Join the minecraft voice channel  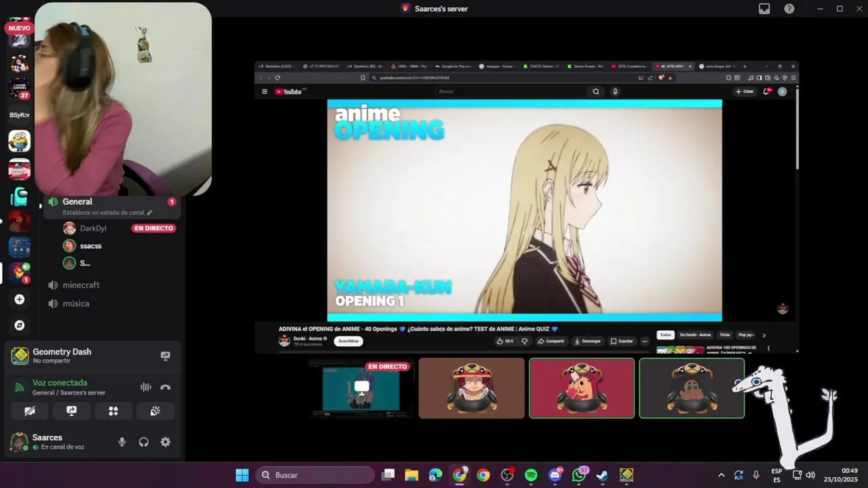[81, 285]
